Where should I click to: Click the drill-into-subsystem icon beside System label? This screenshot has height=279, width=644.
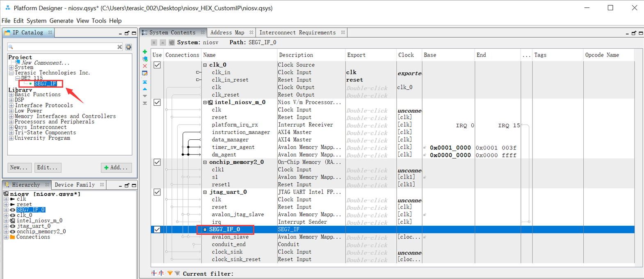pos(172,43)
